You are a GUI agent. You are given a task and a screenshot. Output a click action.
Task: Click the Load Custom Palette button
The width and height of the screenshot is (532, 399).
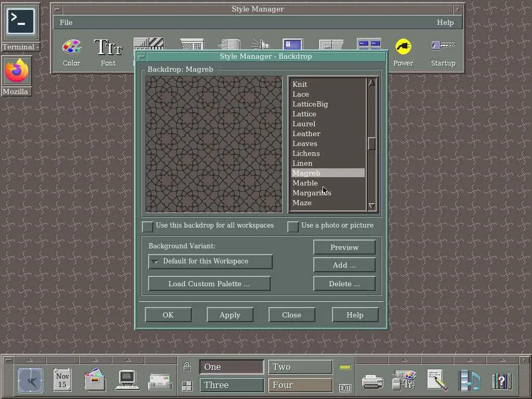point(209,284)
